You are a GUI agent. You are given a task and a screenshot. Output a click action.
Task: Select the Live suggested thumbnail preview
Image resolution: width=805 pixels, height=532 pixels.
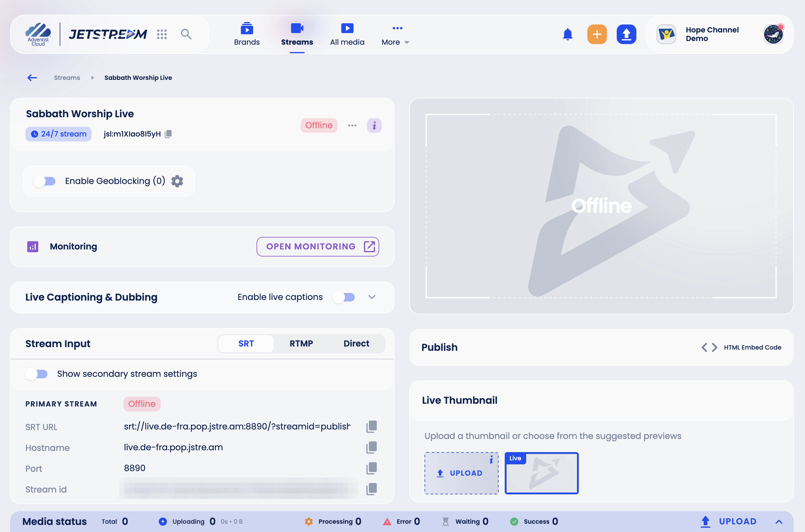[x=541, y=473]
